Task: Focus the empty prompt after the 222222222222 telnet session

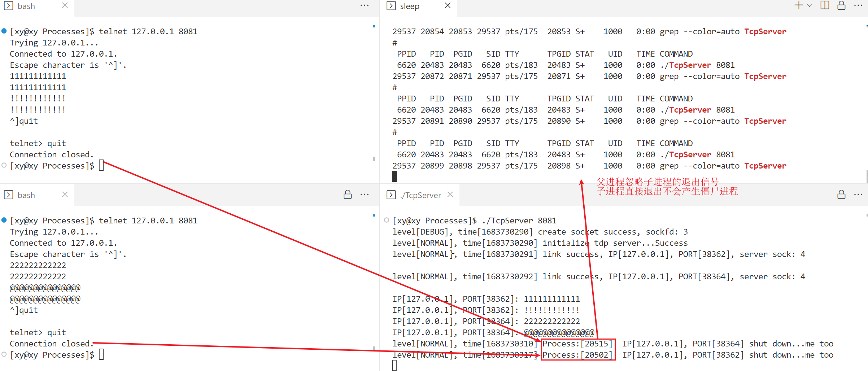Action: [x=101, y=355]
